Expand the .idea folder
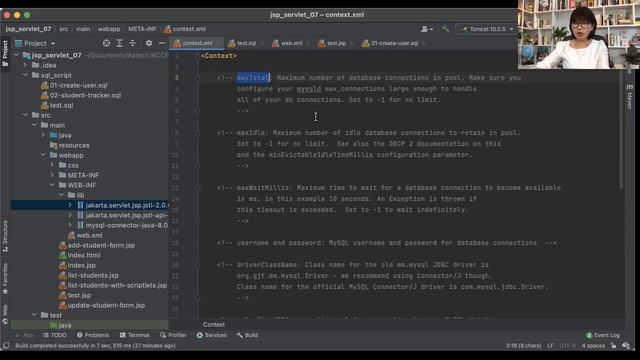 click(x=26, y=65)
